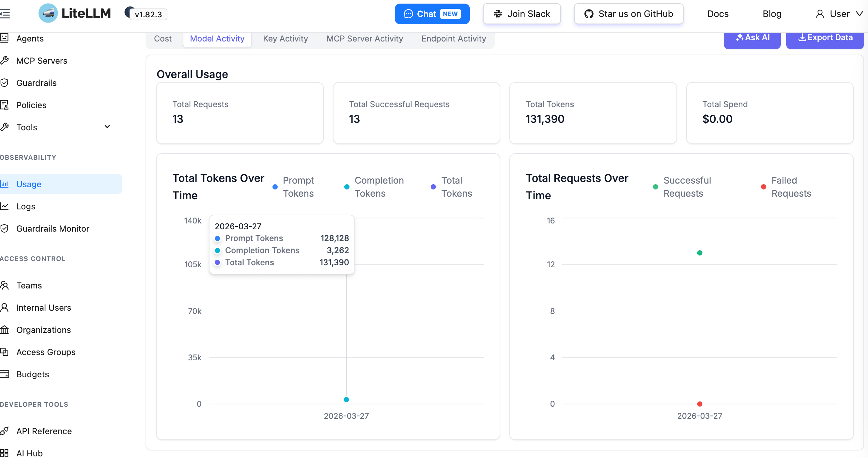This screenshot has width=868, height=458.
Task: Open the User account dropdown
Action: 839,14
